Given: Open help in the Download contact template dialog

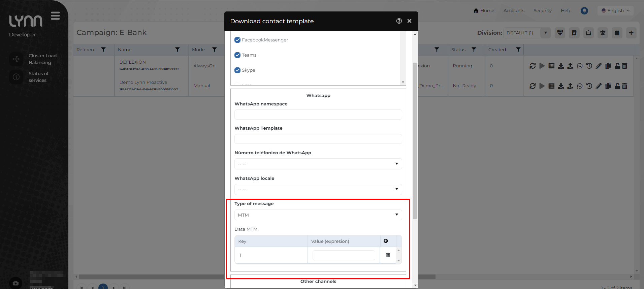Looking at the screenshot, I should point(399,21).
